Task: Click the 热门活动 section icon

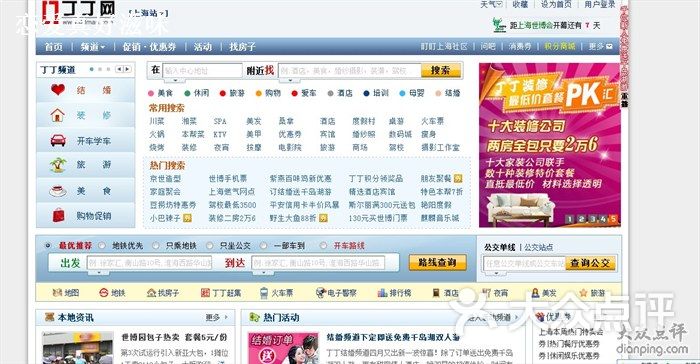Action: (x=254, y=317)
